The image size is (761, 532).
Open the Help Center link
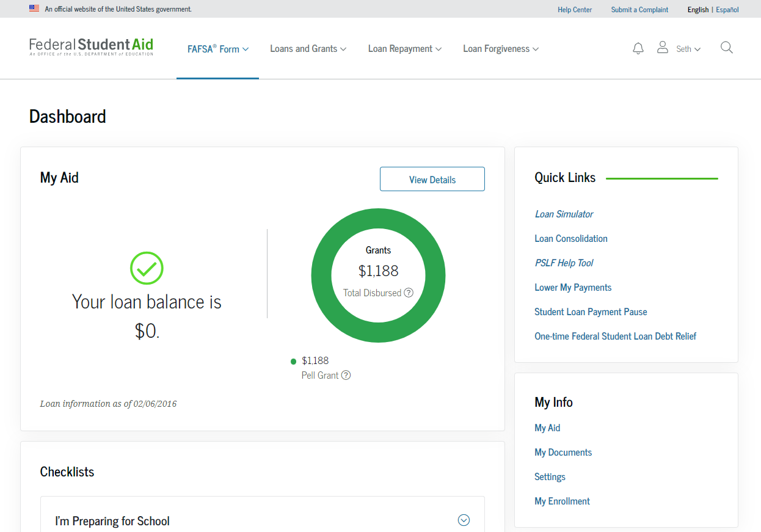pyautogui.click(x=575, y=10)
